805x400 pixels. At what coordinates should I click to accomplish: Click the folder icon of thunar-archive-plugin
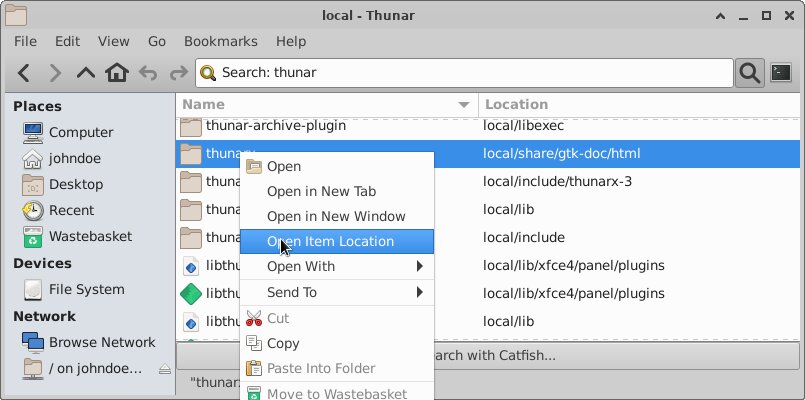coord(191,126)
